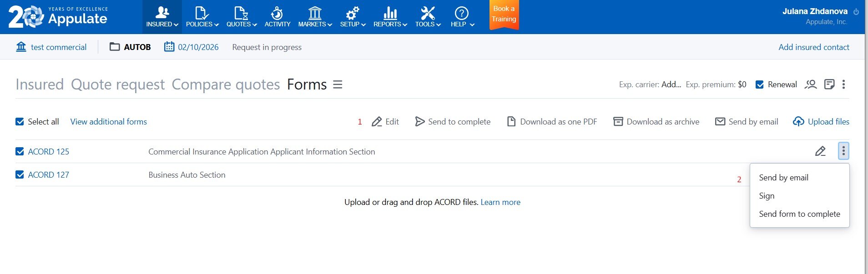Toggle the Renewal checkbox
Image resolution: width=868 pixels, height=274 pixels.
(x=759, y=85)
